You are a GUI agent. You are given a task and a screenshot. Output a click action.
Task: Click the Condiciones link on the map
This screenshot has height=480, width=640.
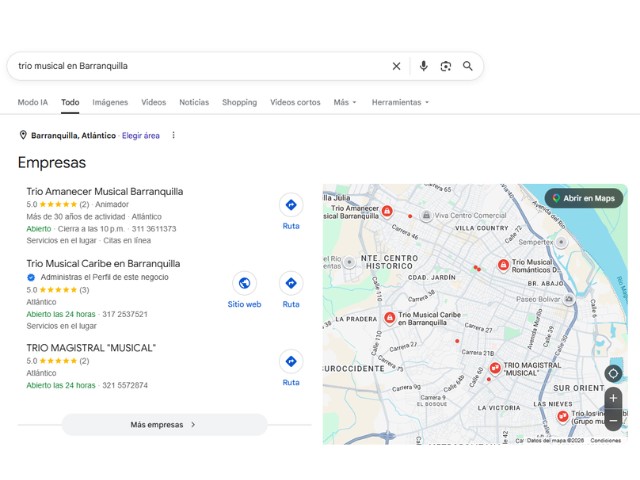[606, 440]
